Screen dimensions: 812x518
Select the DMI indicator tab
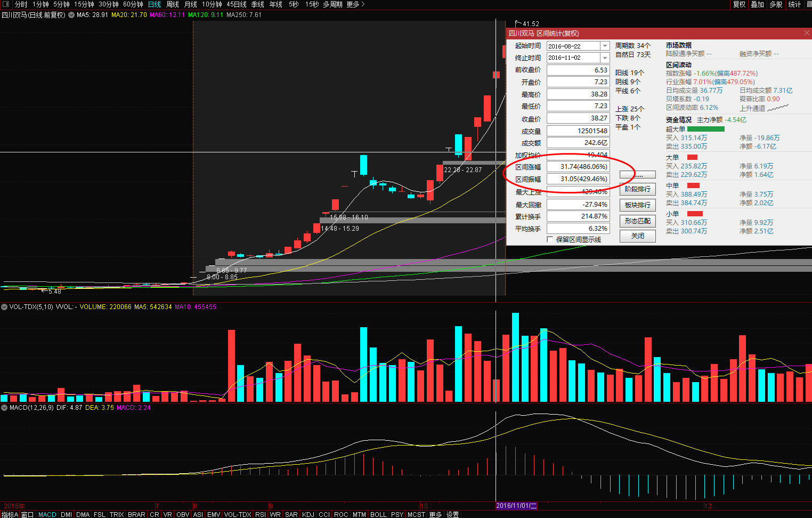pos(67,514)
